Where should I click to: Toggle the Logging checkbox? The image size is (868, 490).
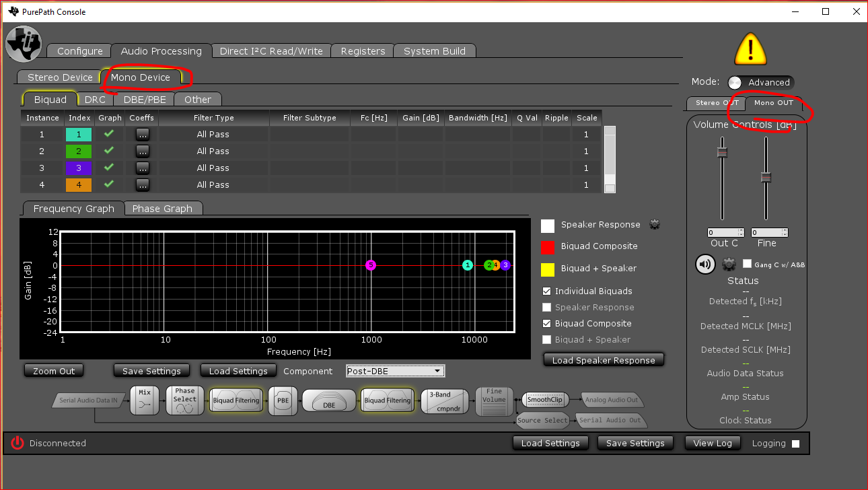click(795, 444)
